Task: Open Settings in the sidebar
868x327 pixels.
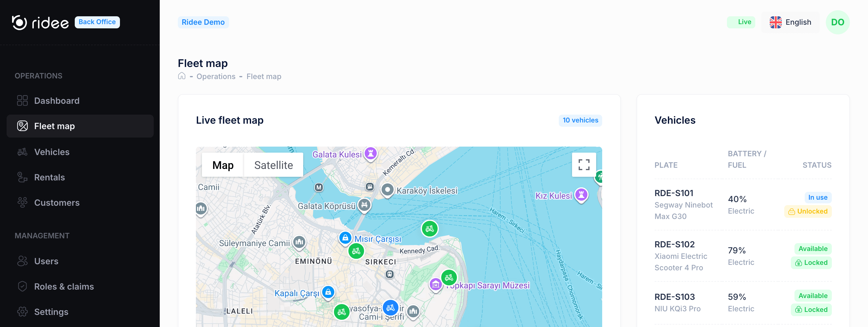Action: (80, 312)
